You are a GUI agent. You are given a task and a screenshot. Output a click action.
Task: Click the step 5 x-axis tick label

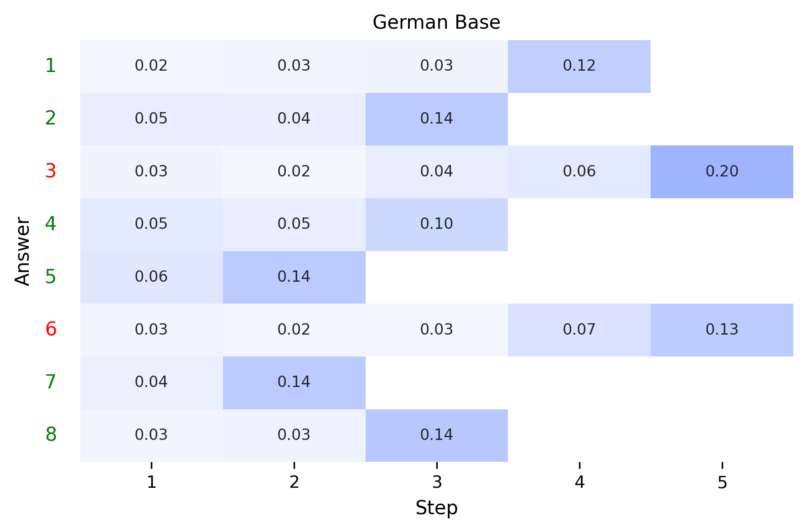click(x=722, y=482)
